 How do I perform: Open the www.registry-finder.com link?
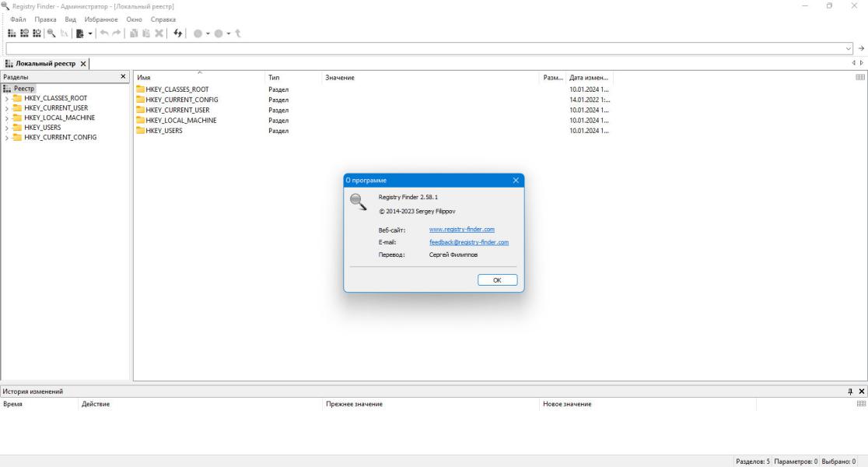462,230
